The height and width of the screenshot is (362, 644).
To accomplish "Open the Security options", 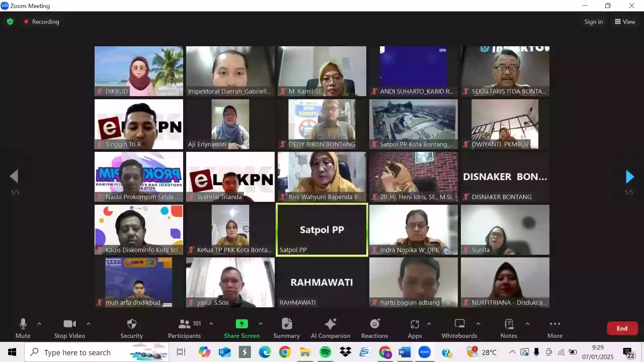I will tap(131, 328).
